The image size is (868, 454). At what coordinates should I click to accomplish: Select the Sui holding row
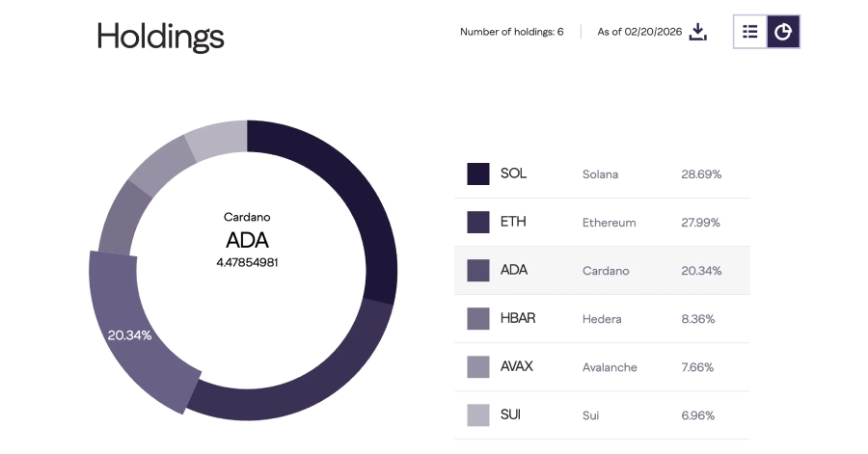pos(603,415)
